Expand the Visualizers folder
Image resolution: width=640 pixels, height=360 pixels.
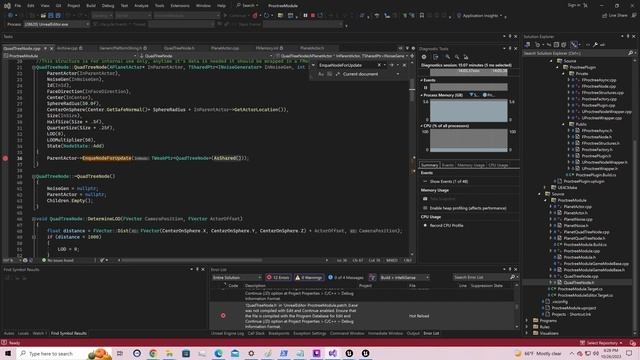[527, 333]
